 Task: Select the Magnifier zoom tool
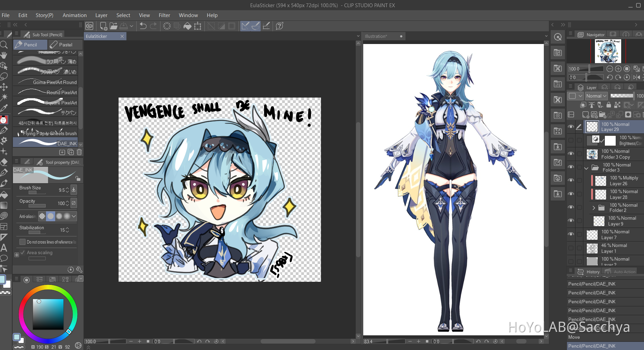pyautogui.click(x=4, y=45)
